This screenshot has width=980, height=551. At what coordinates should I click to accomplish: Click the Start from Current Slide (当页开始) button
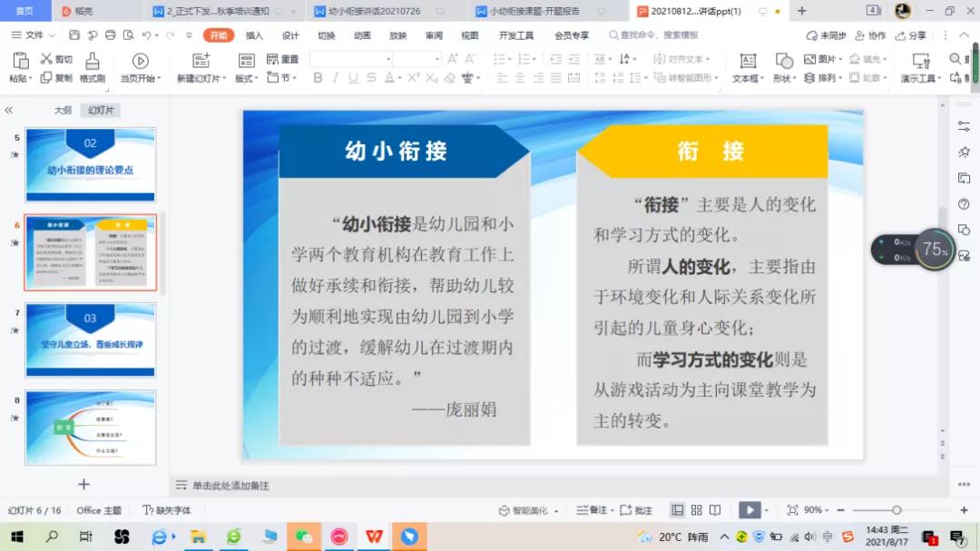click(x=140, y=67)
